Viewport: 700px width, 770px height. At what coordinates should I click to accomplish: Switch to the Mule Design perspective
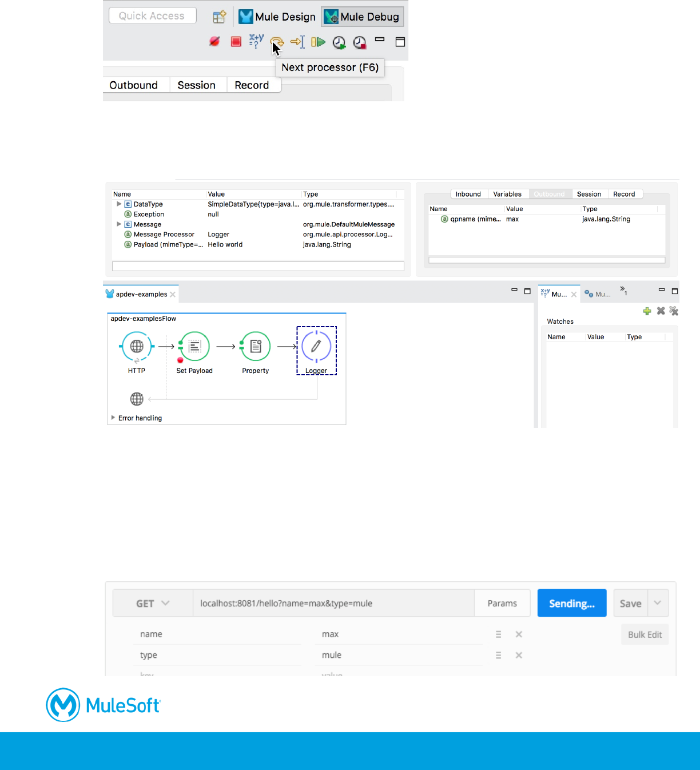pyautogui.click(x=277, y=17)
